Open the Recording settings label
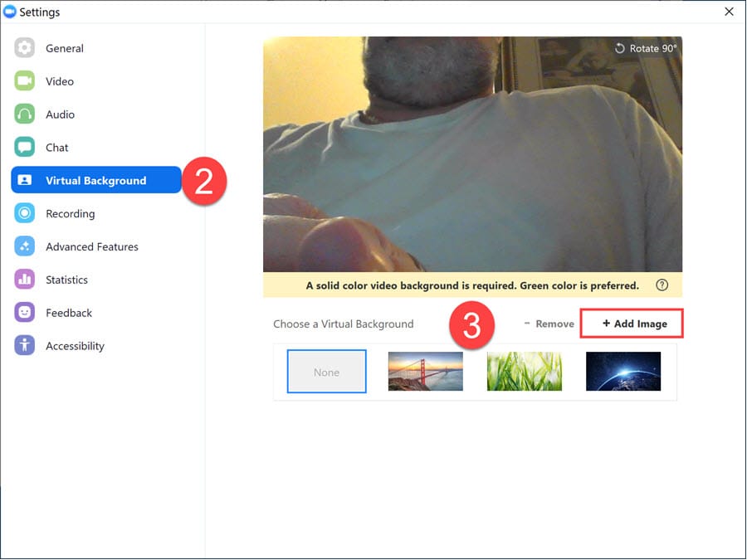 (x=70, y=214)
